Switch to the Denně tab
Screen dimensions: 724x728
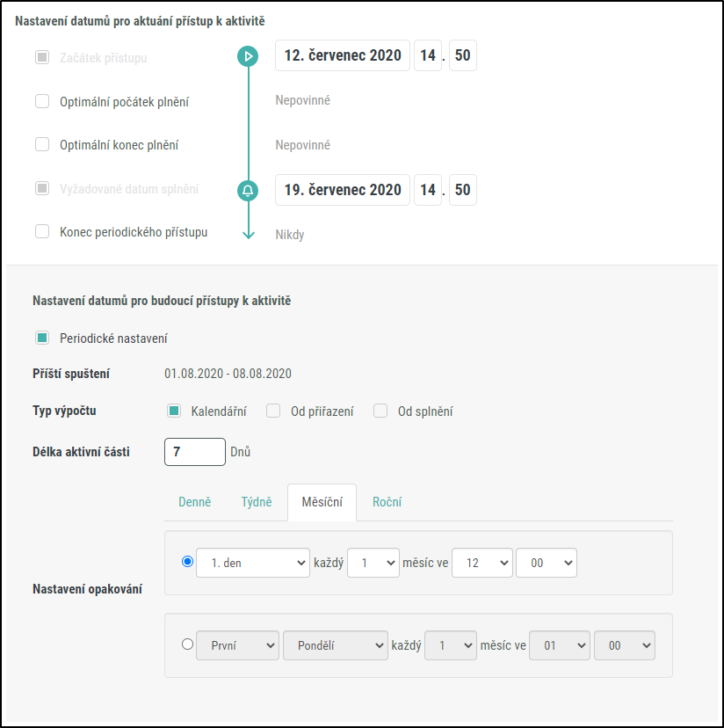coord(195,502)
